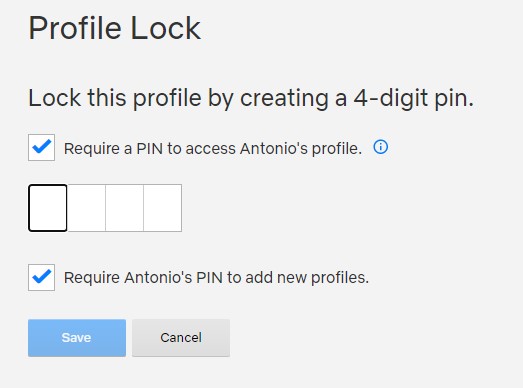Save the profile lock settings
Screen dimensions: 523x388
[77, 338]
